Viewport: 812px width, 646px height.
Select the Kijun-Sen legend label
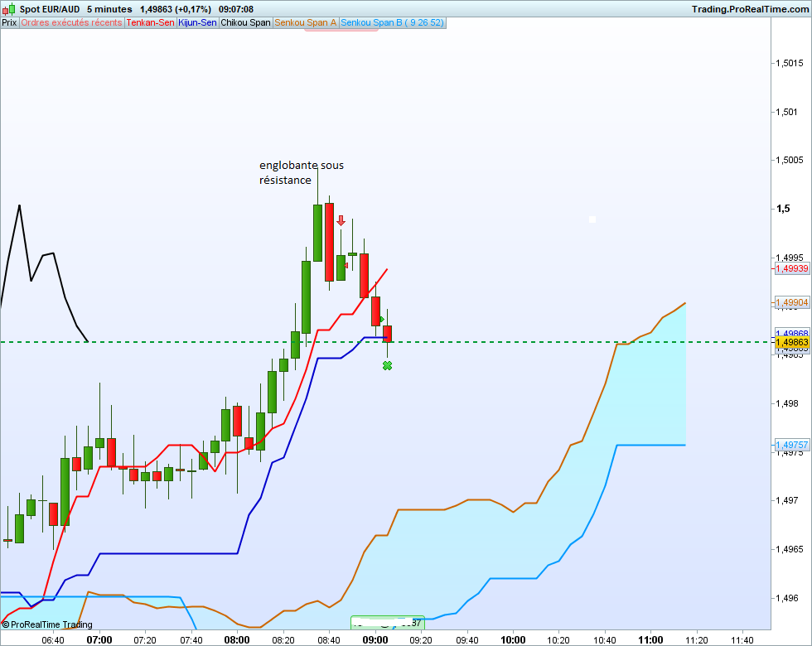(x=197, y=23)
